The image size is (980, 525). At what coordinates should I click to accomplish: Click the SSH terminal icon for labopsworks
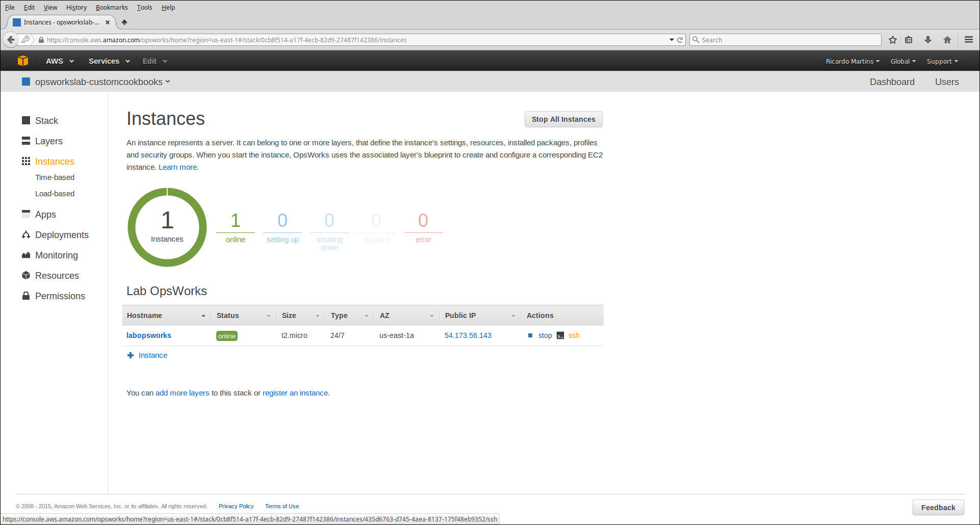[x=560, y=335]
